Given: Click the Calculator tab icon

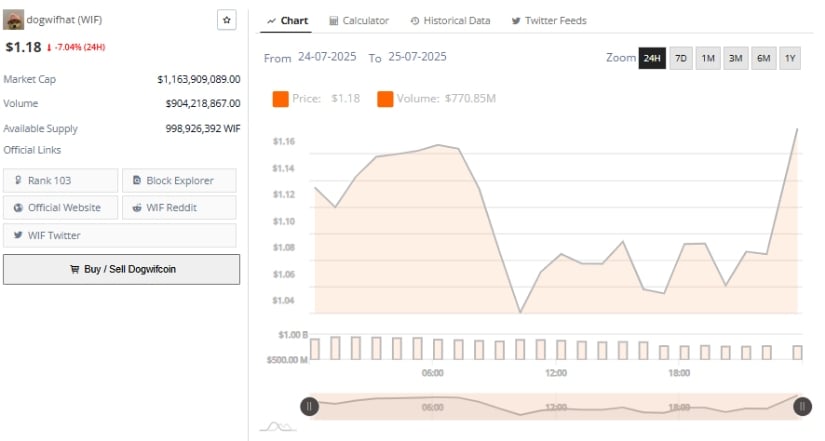Looking at the screenshot, I should pyautogui.click(x=334, y=21).
